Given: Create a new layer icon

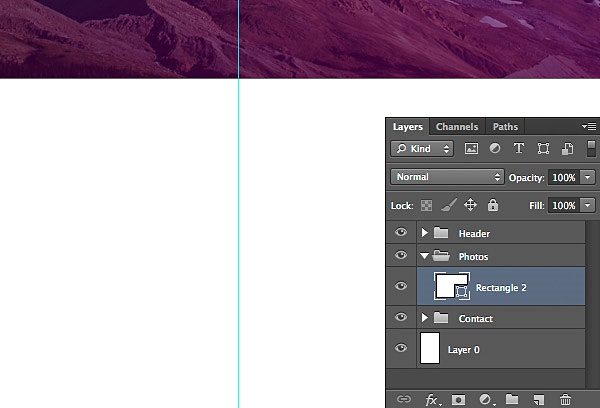Looking at the screenshot, I should click(539, 399).
